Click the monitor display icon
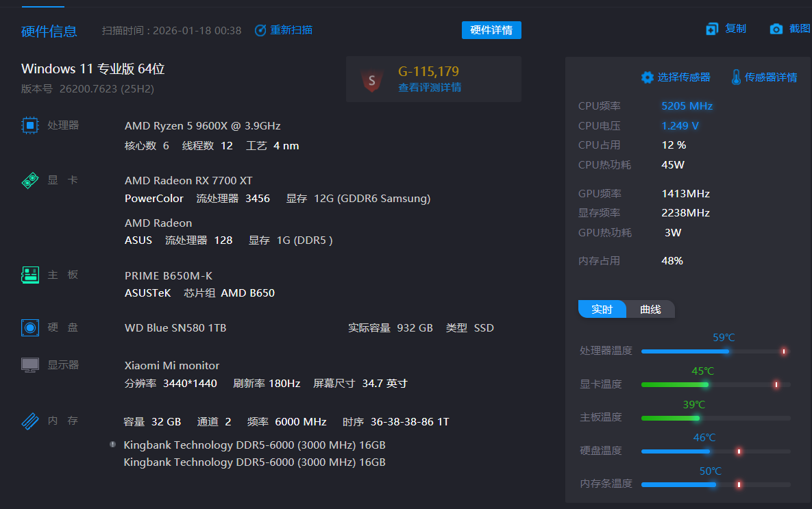This screenshot has height=509, width=812. 30,365
